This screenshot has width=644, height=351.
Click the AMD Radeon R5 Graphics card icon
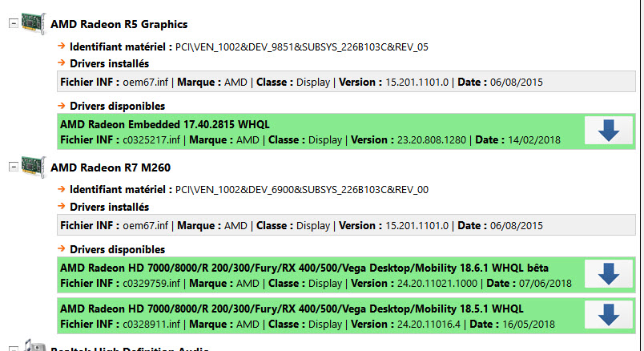pyautogui.click(x=33, y=24)
